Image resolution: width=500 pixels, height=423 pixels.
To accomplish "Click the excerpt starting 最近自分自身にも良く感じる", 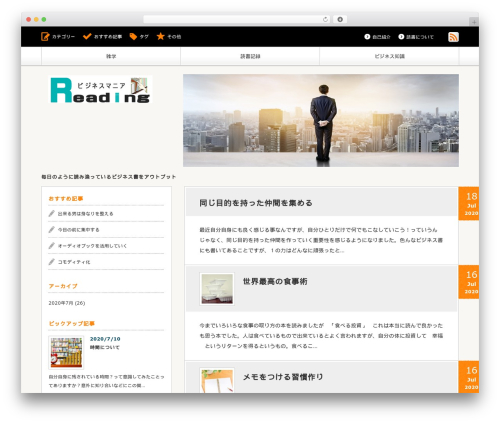I will point(321,240).
